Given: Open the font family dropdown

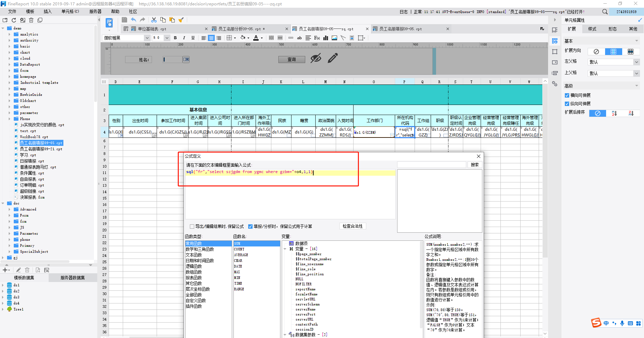Looking at the screenshot, I should [x=147, y=38].
